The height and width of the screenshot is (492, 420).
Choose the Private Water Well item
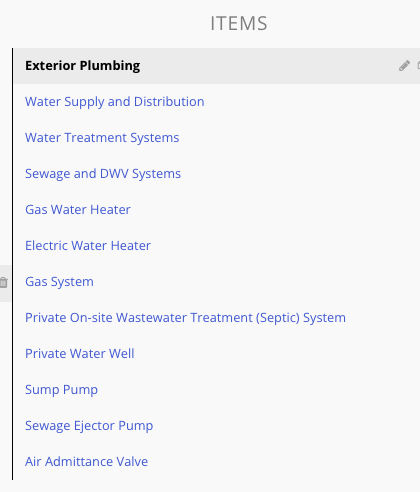click(80, 354)
